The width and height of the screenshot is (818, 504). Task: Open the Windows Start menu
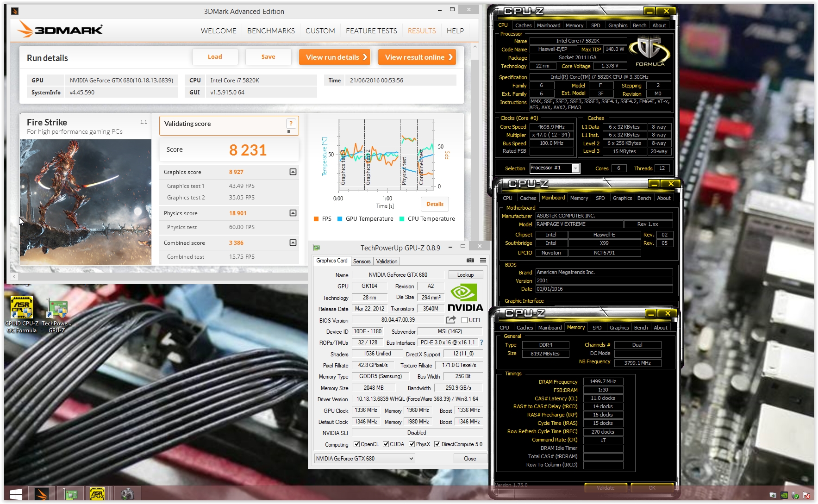[x=15, y=494]
